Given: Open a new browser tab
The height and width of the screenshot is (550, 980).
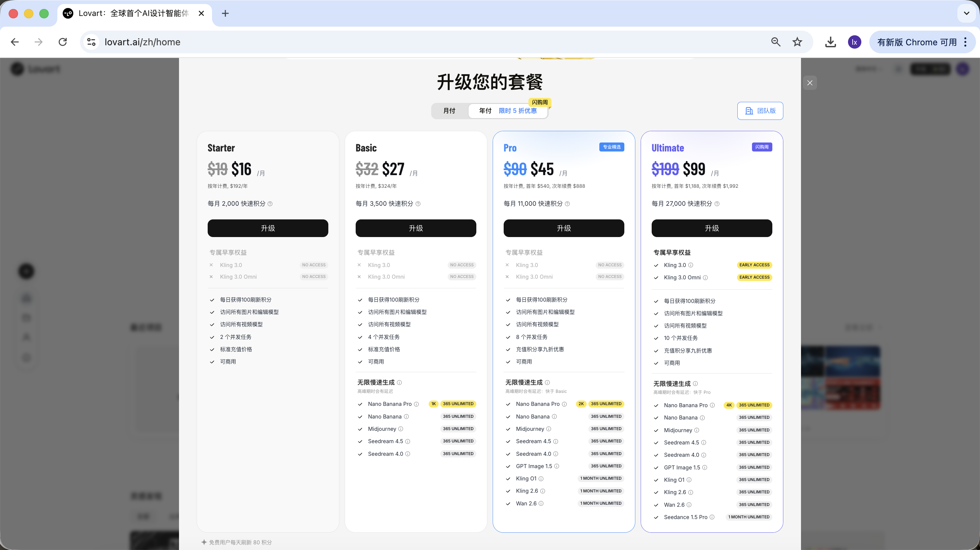Looking at the screenshot, I should click(225, 13).
